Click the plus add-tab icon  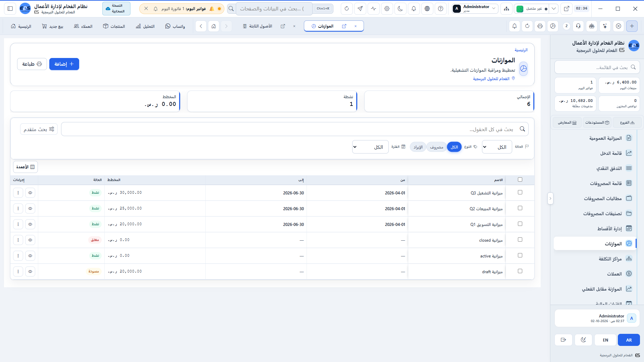[x=632, y=26]
